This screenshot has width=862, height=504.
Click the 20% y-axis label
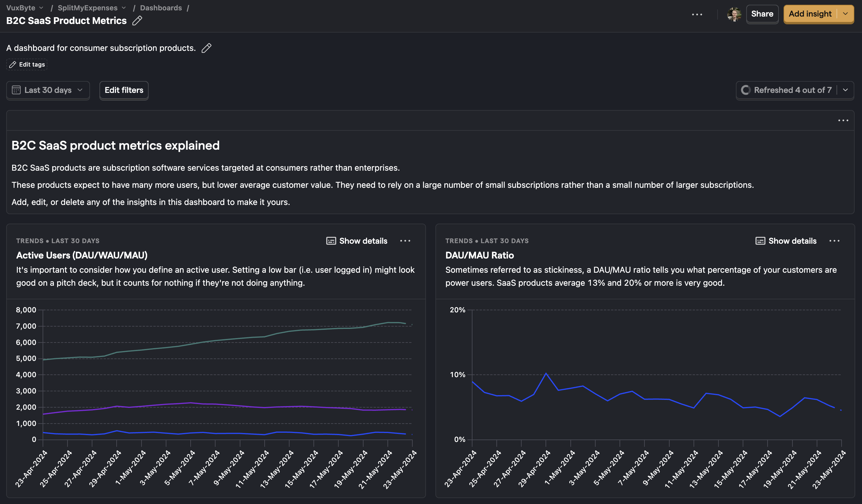457,310
